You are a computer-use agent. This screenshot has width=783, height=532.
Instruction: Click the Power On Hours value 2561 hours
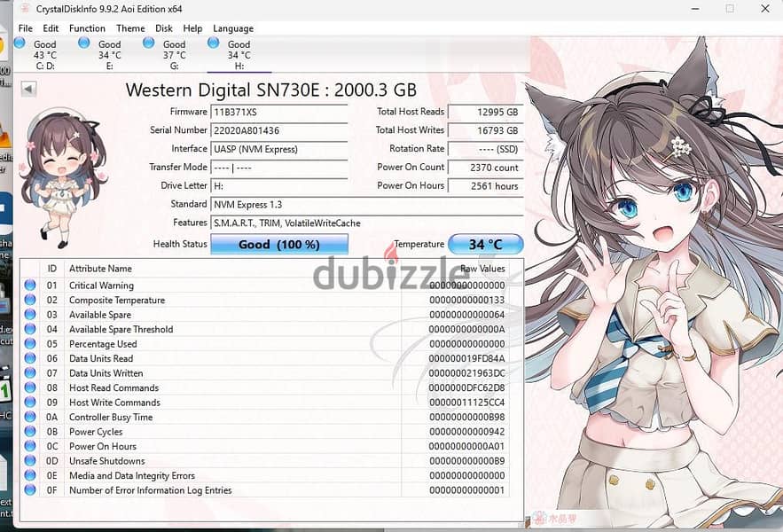(485, 186)
